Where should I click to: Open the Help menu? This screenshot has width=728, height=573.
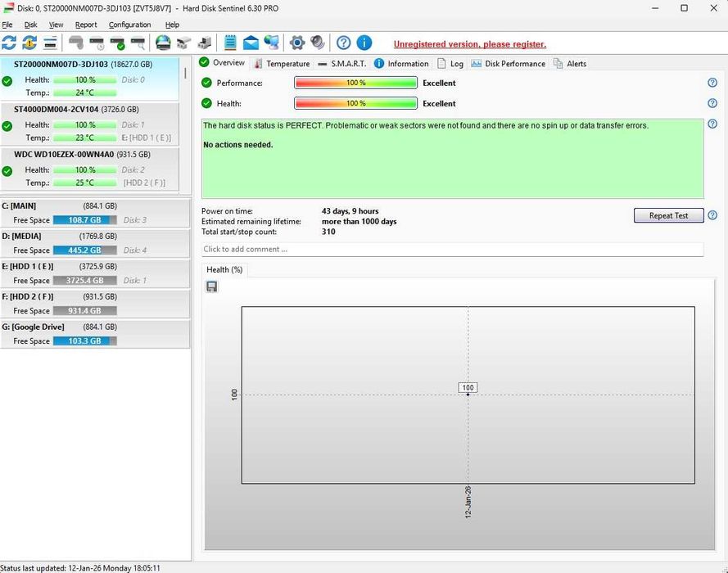coord(172,25)
